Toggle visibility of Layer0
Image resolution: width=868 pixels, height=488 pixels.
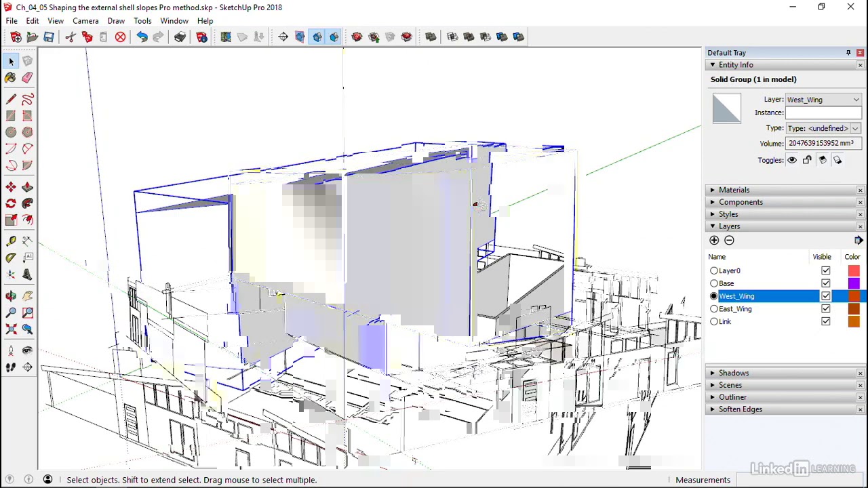click(x=825, y=270)
